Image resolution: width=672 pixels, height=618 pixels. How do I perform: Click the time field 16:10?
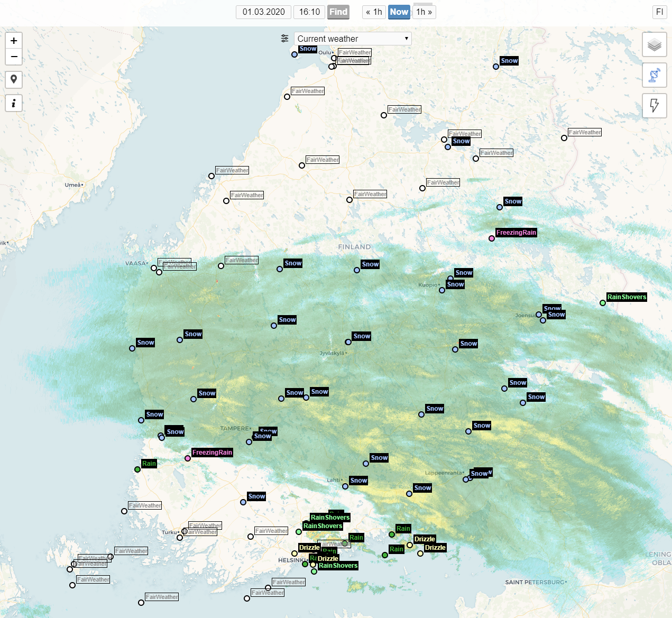coord(309,12)
